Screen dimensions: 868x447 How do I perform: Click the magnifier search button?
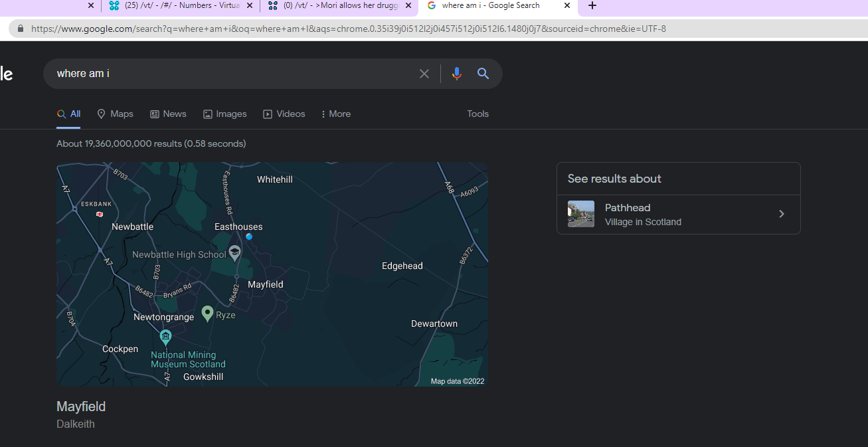tap(483, 74)
